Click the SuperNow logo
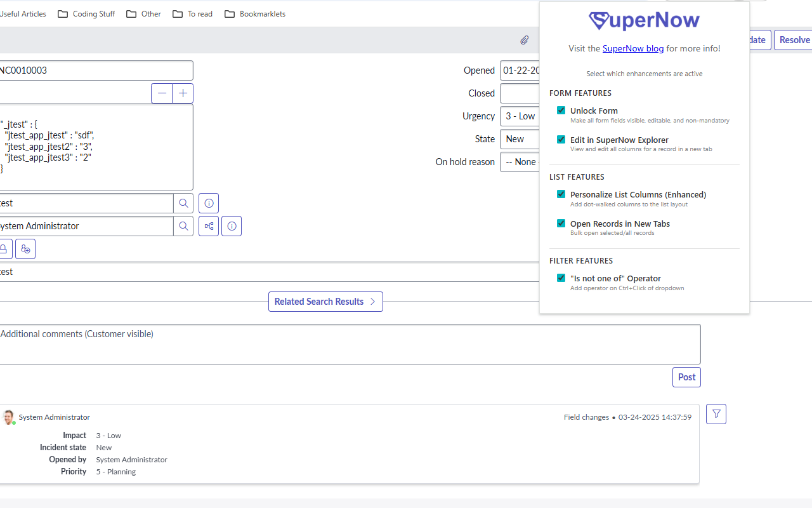 tap(644, 21)
